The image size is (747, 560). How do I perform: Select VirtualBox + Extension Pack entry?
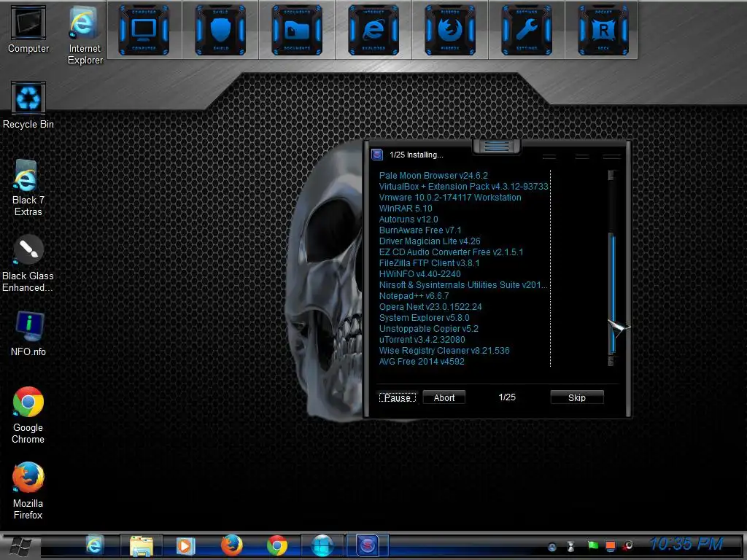[463, 186]
